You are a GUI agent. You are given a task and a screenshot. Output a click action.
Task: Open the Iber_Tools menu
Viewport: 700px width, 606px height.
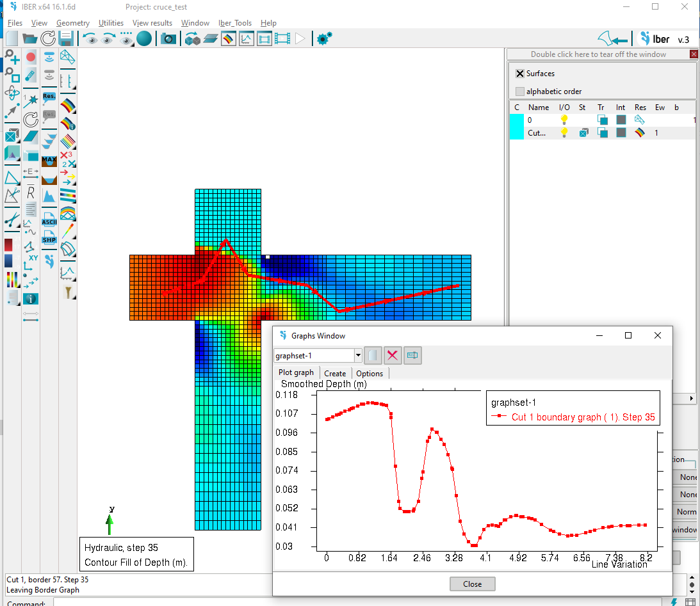(235, 23)
